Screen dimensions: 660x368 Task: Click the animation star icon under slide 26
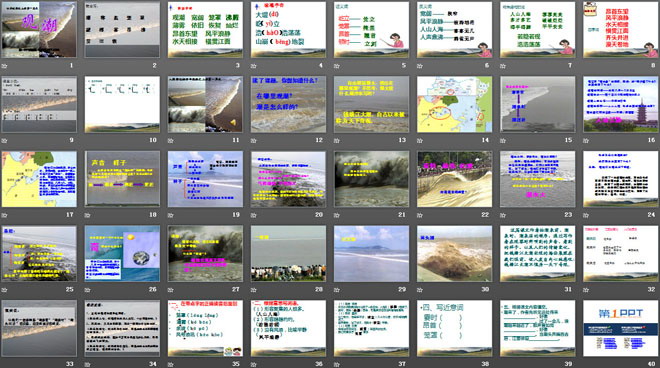[x=88, y=290]
